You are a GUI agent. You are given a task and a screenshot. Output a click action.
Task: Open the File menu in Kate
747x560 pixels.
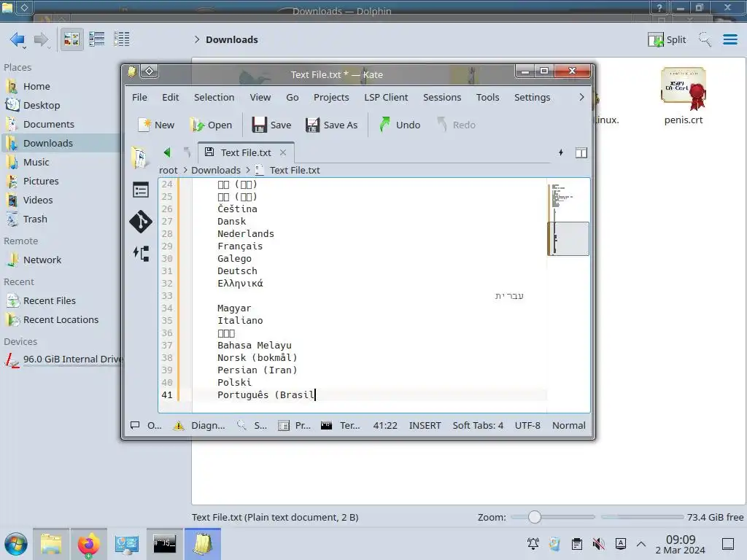point(139,97)
